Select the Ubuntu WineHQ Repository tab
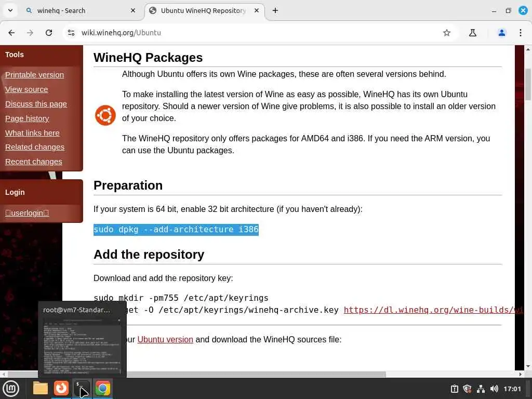The width and height of the screenshot is (532, 399). [x=205, y=10]
